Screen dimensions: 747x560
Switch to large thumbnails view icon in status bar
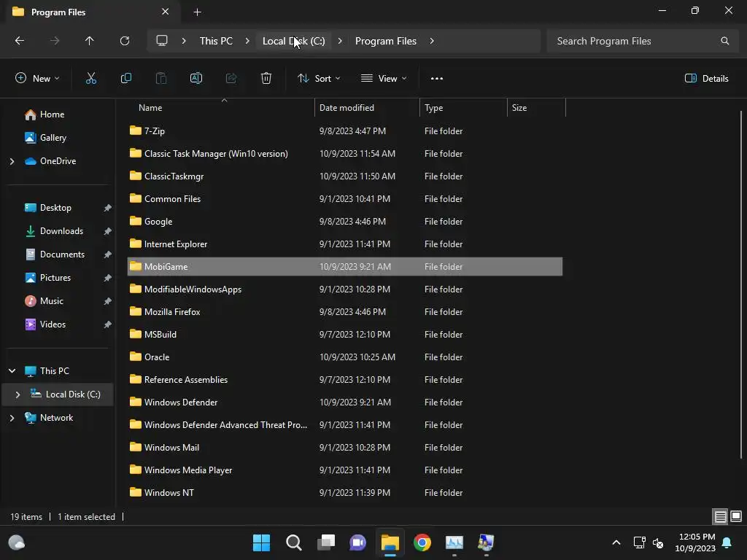[736, 517]
